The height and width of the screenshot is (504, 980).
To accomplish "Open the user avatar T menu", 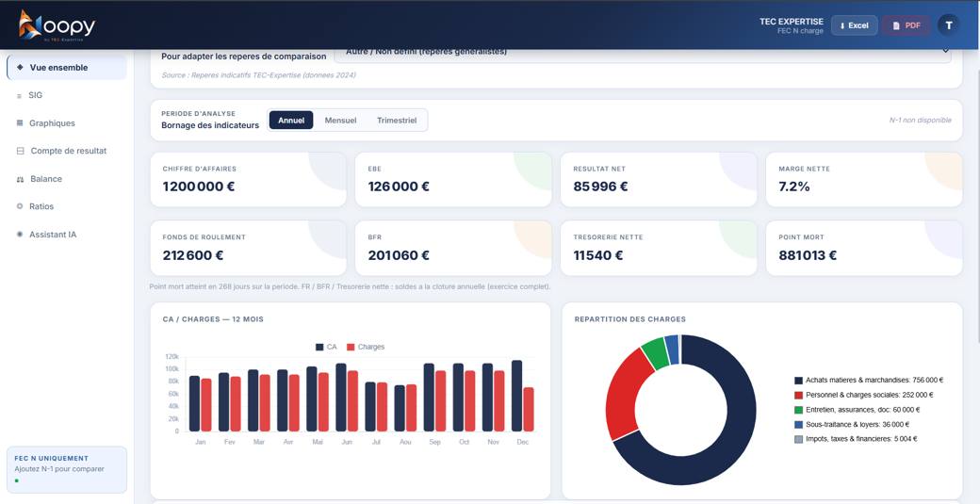I will point(949,25).
